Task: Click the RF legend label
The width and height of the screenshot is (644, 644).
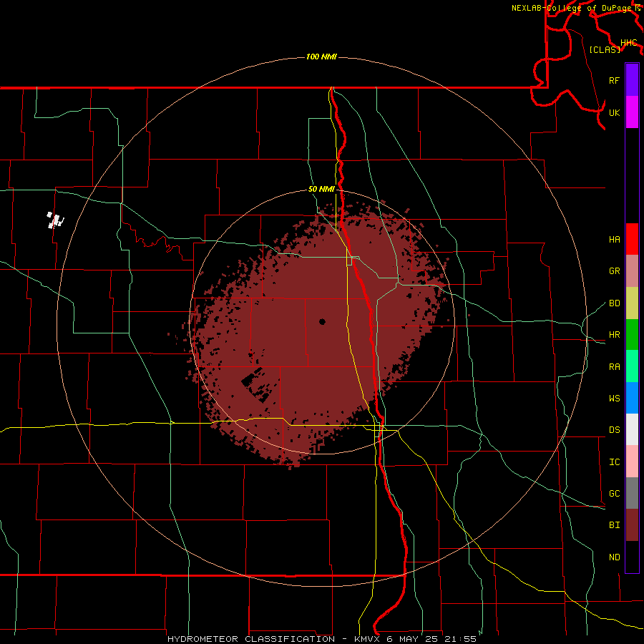Action: [614, 80]
